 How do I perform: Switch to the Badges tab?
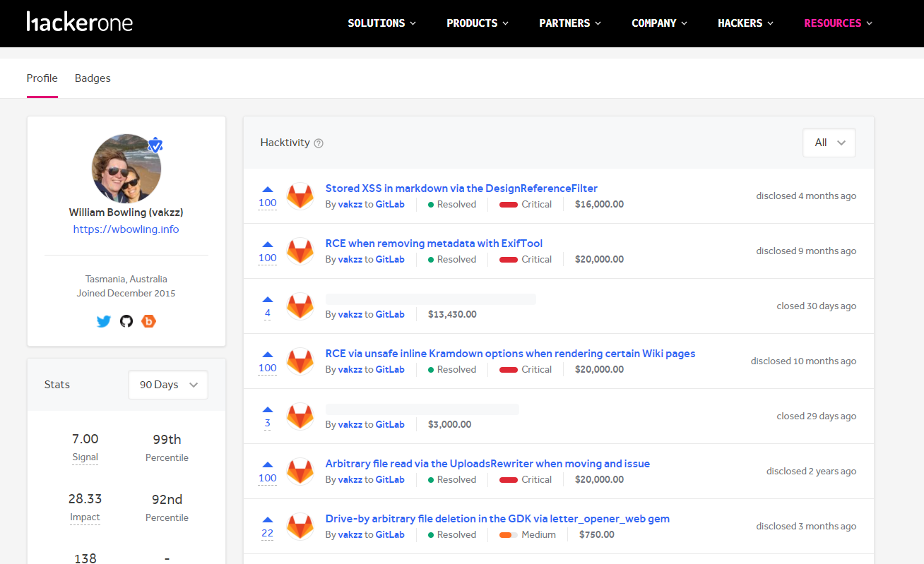pos(93,78)
